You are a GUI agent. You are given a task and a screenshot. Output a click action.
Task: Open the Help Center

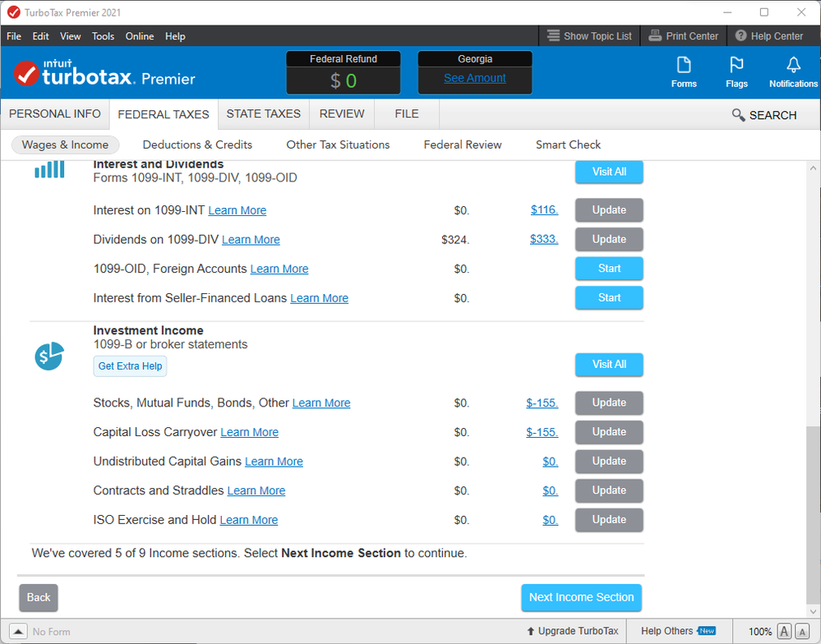(768, 36)
